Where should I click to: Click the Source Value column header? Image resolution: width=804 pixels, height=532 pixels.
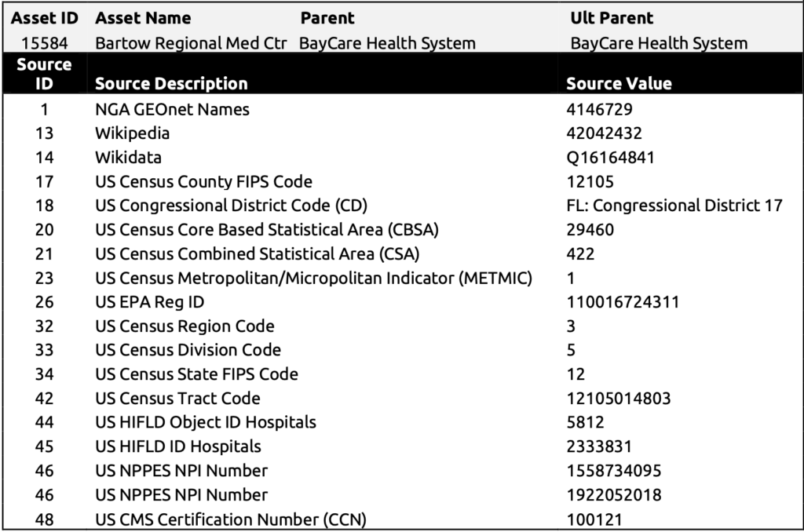[x=619, y=83]
